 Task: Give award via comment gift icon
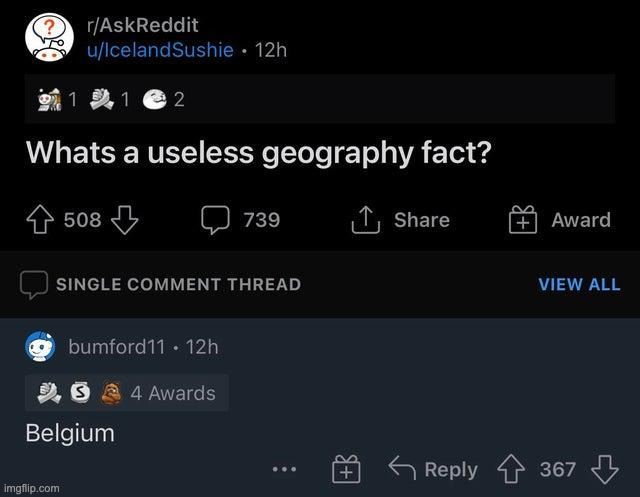pos(346,469)
